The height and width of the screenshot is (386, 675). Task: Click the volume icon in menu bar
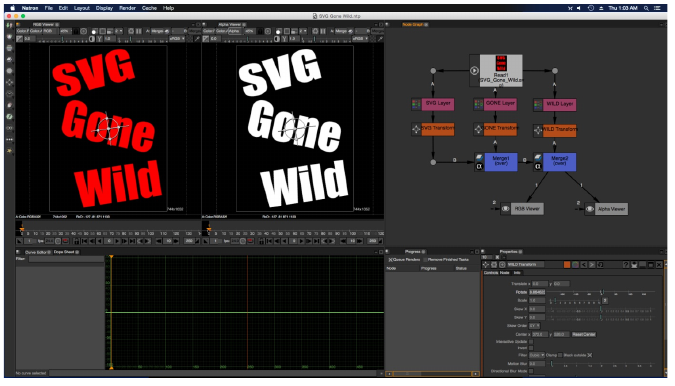(x=579, y=8)
